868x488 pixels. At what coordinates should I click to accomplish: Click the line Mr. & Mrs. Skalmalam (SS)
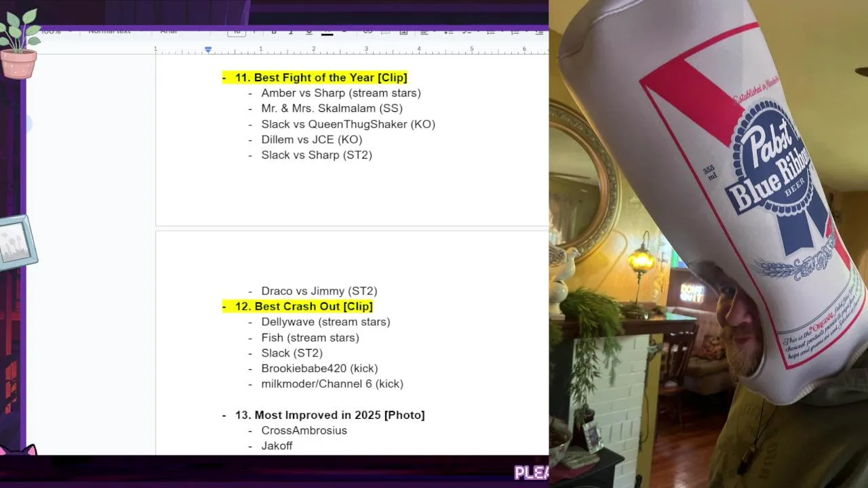[x=332, y=108]
